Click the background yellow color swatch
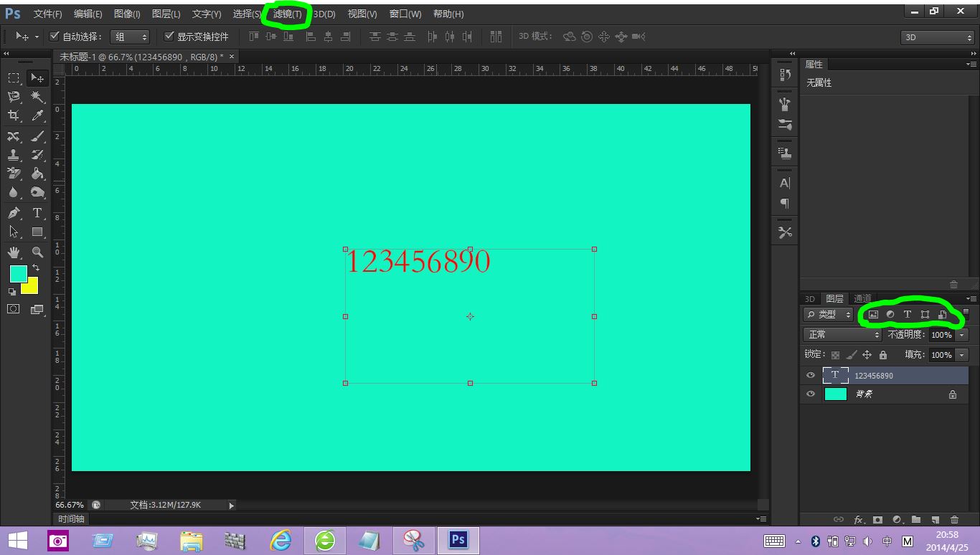 [31, 286]
